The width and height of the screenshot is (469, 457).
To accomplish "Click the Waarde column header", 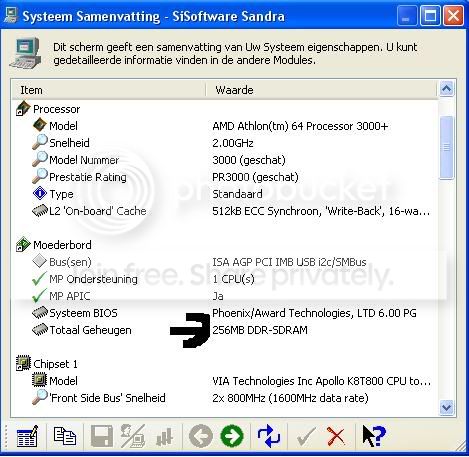I will coord(321,90).
